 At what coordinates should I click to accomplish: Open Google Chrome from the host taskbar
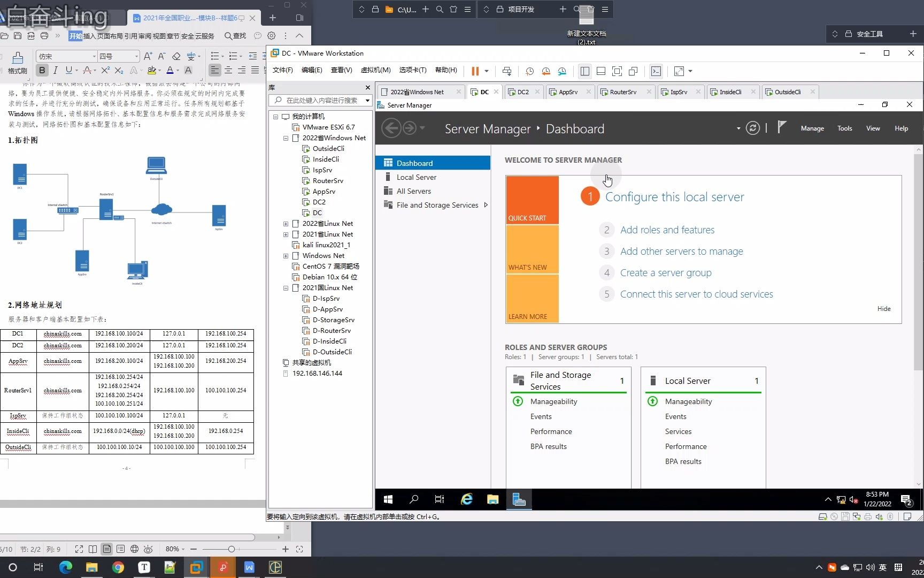[x=118, y=567]
